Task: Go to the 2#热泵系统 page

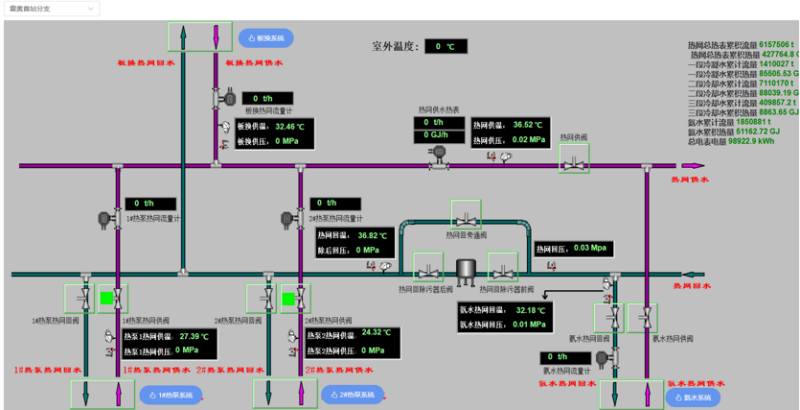Action: pyautogui.click(x=353, y=395)
